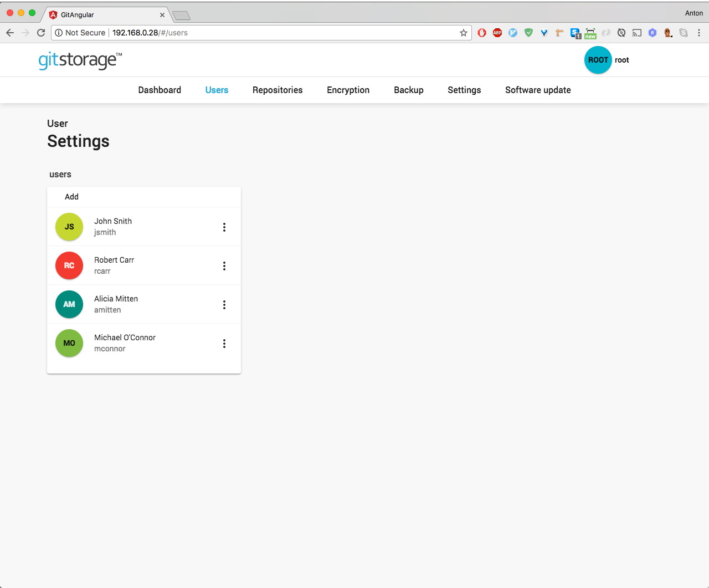Open the Software update section
The width and height of the screenshot is (709, 588).
tap(538, 90)
